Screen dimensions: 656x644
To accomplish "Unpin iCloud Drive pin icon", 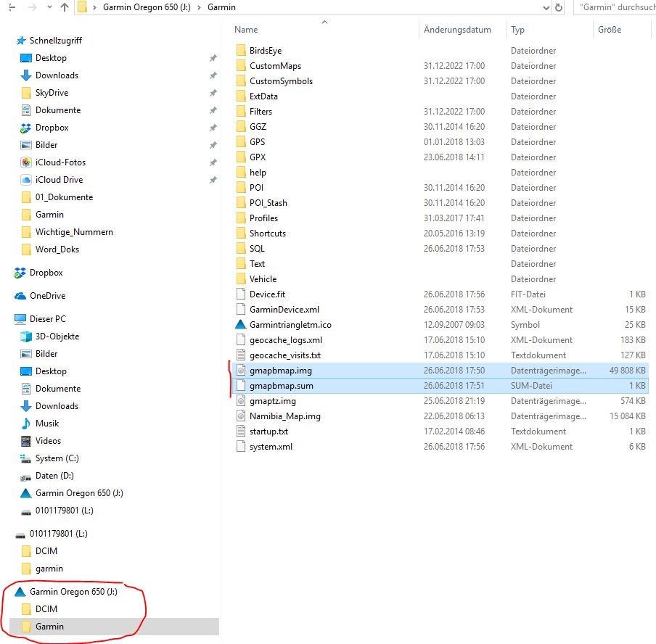I will [213, 180].
